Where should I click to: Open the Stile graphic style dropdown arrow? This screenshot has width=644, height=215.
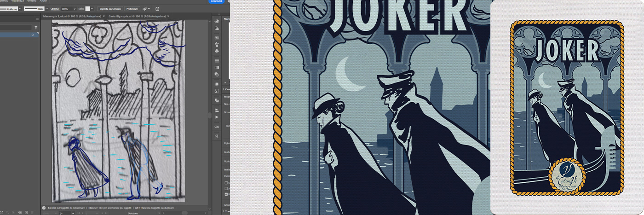92,9
